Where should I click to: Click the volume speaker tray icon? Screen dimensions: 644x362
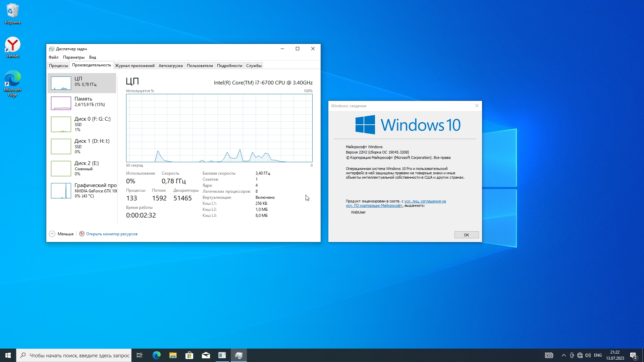pyautogui.click(x=588, y=355)
